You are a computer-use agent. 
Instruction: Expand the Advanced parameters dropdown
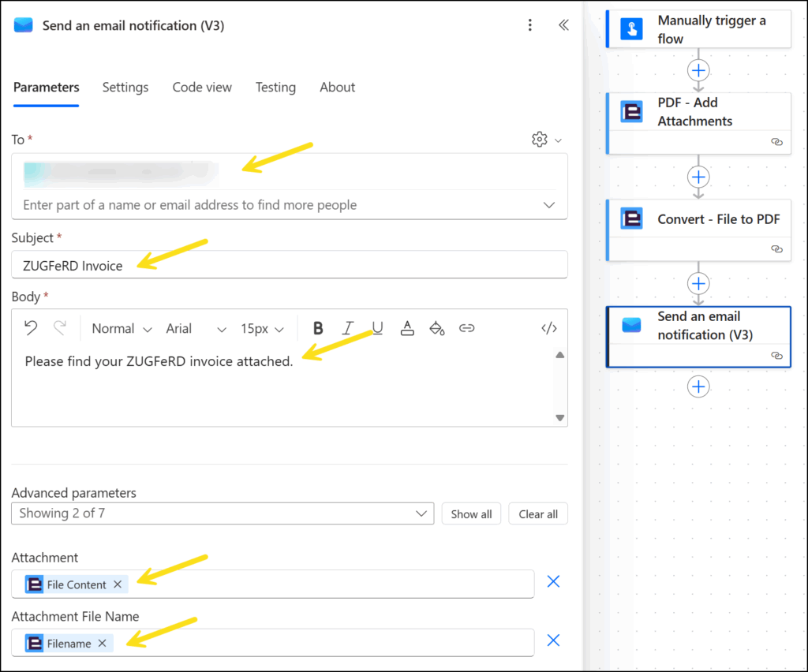point(223,513)
